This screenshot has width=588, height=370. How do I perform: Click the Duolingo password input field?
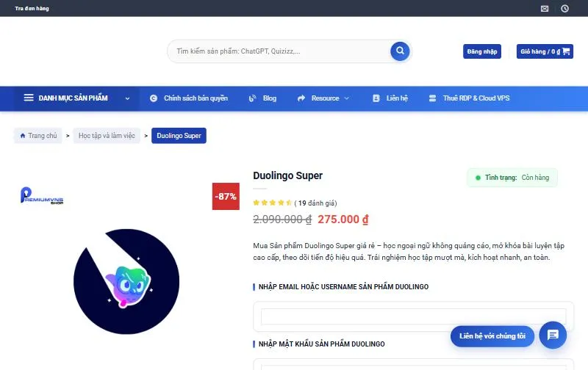point(413,367)
